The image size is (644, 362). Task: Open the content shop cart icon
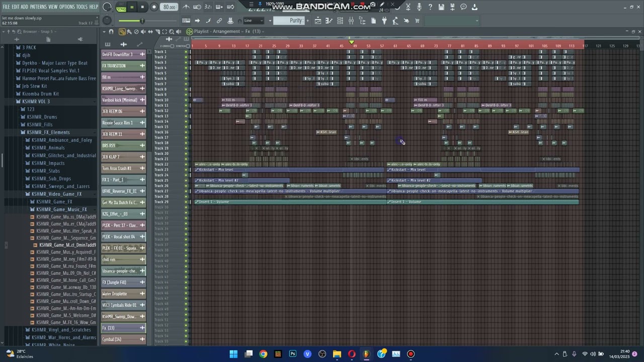417,21
